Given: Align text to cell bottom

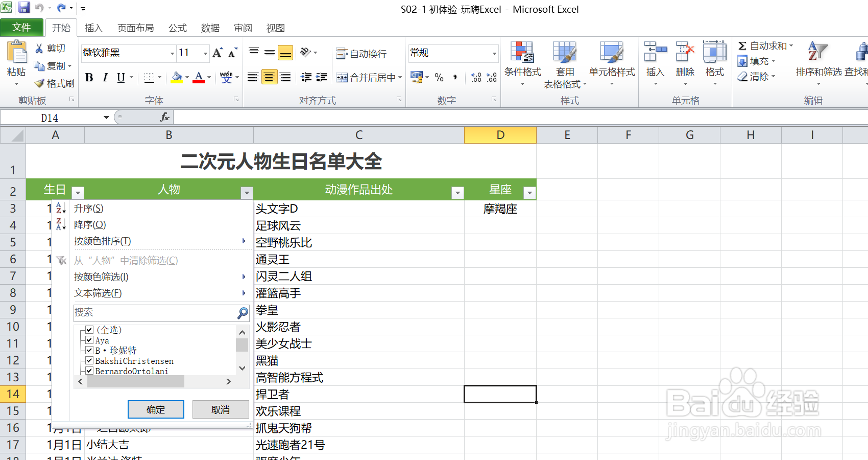Looking at the screenshot, I should tap(285, 52).
